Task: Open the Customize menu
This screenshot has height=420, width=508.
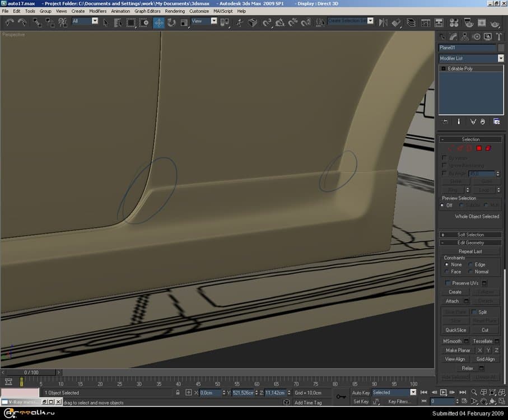Action: pos(199,11)
